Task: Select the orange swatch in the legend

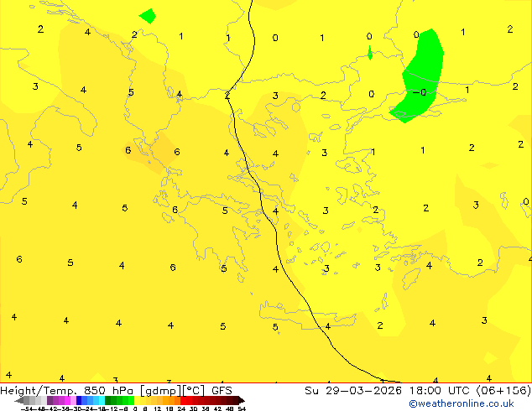Action: tap(171, 400)
